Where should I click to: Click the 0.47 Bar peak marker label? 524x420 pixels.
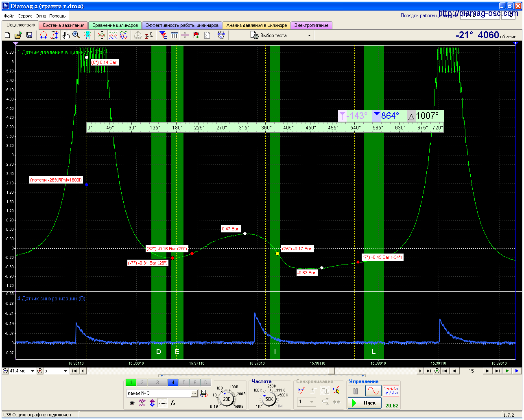click(x=230, y=229)
